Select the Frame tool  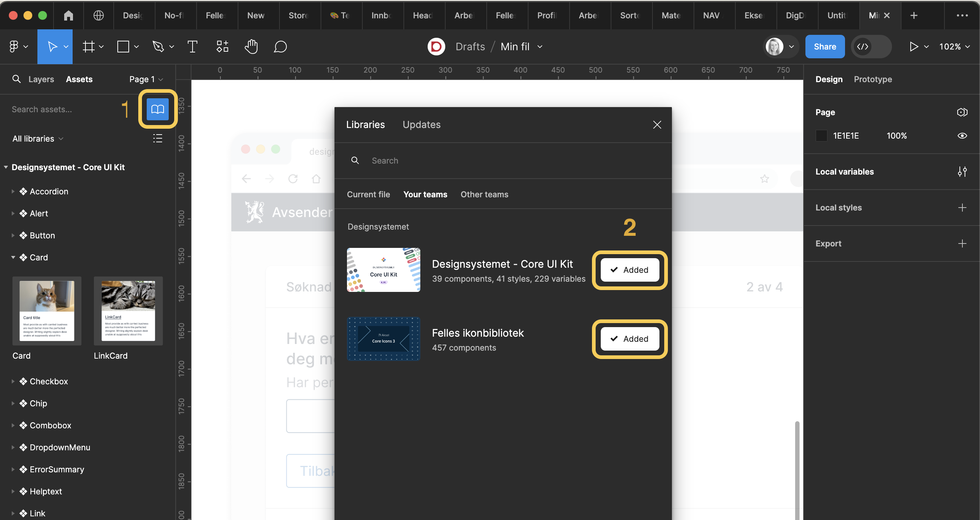click(x=89, y=47)
